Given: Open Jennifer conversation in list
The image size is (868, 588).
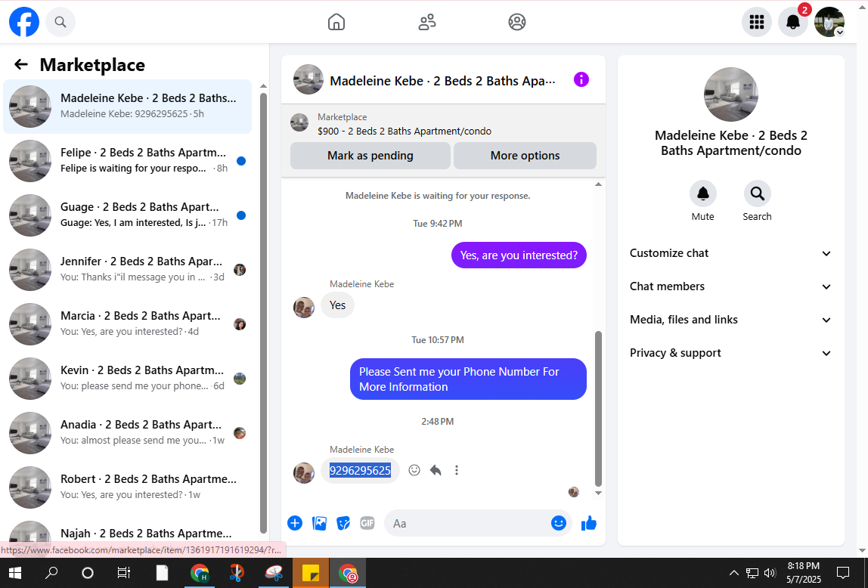Looking at the screenshot, I should [x=127, y=269].
